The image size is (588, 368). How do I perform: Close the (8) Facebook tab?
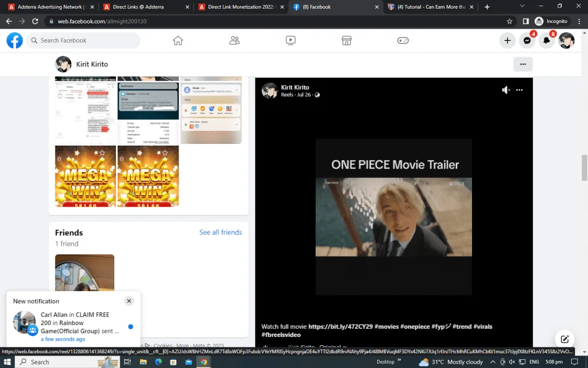click(x=377, y=7)
